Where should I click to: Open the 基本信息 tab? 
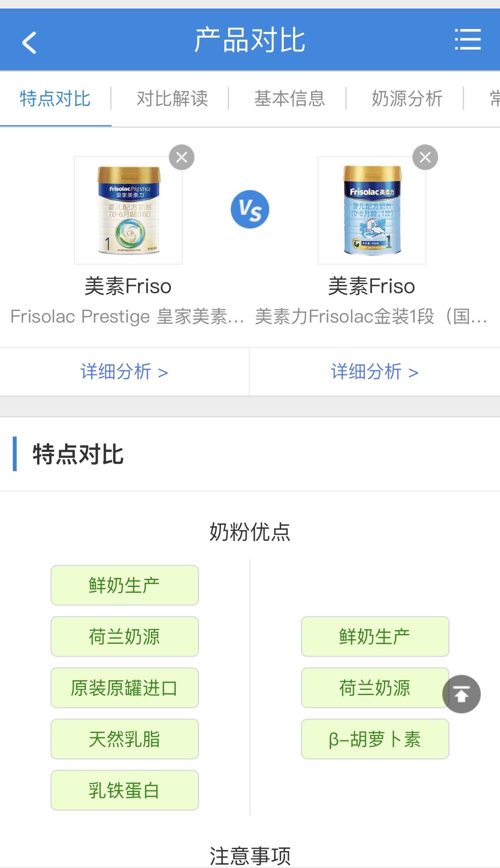290,99
